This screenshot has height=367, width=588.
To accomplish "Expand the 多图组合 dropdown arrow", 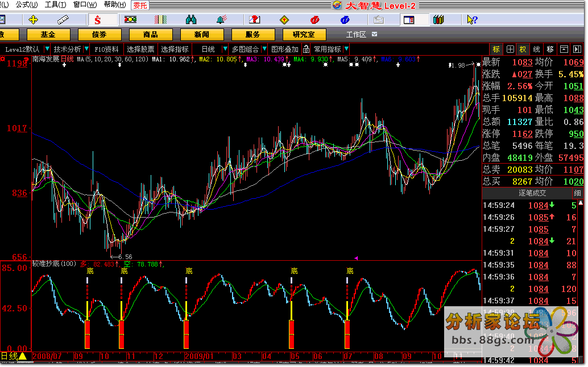I will (x=264, y=49).
